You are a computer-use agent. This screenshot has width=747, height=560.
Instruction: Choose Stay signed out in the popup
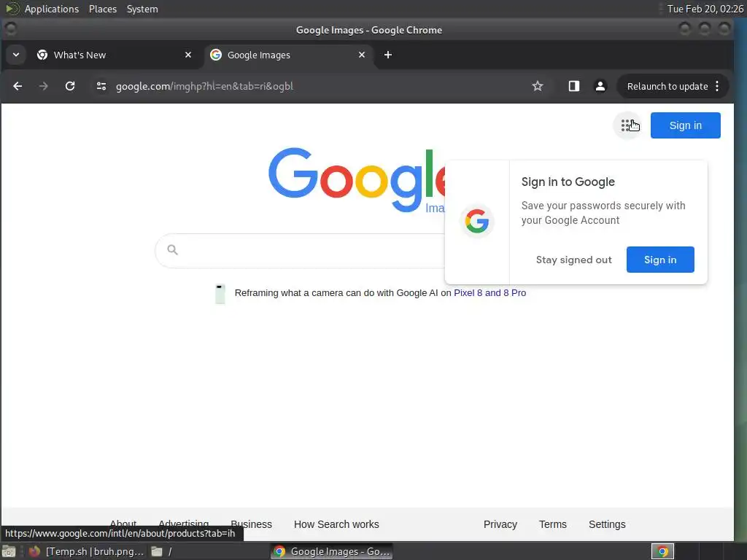(x=573, y=260)
